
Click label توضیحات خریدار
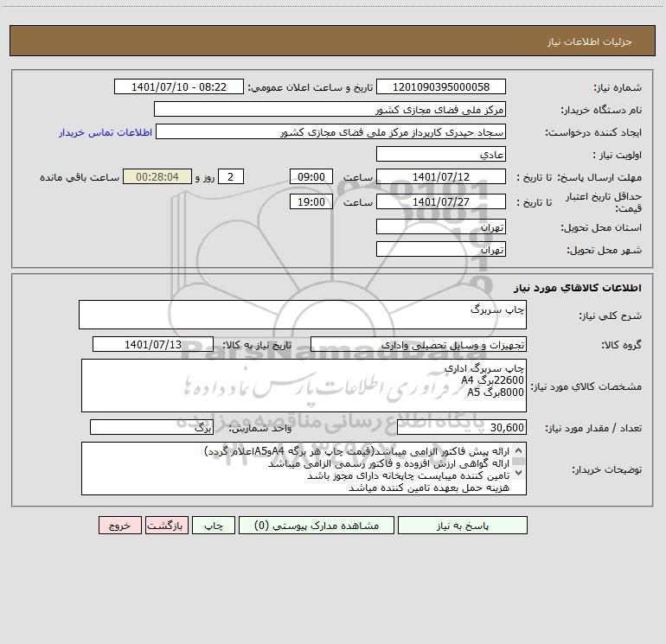point(607,469)
